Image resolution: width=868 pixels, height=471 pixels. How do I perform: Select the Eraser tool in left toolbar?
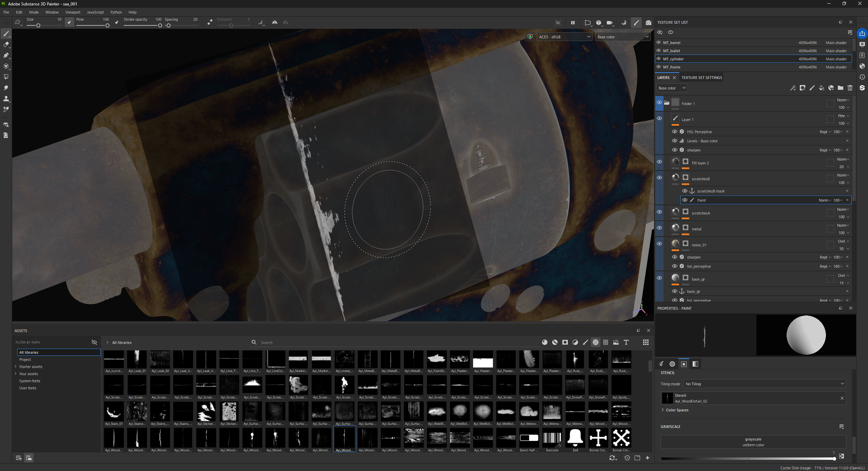click(6, 44)
